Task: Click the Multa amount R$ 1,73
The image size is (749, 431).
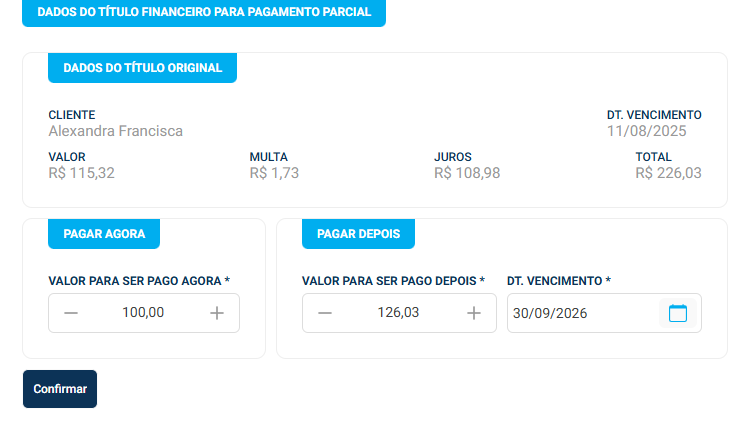Action: point(274,173)
